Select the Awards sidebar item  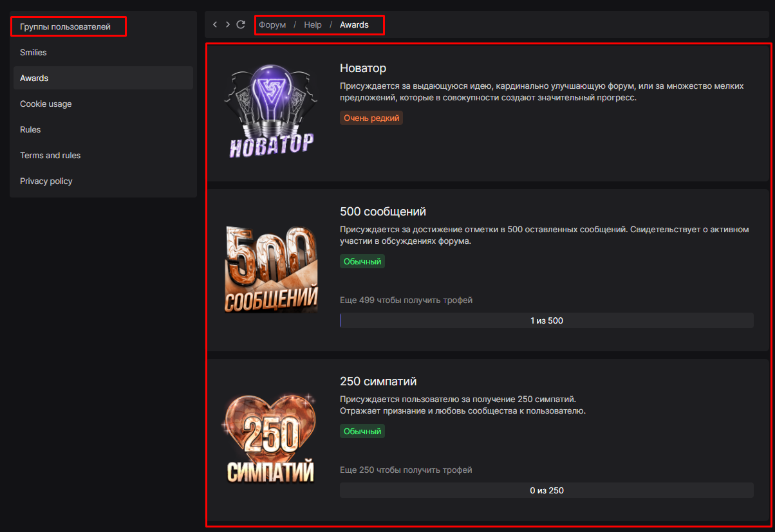34,78
